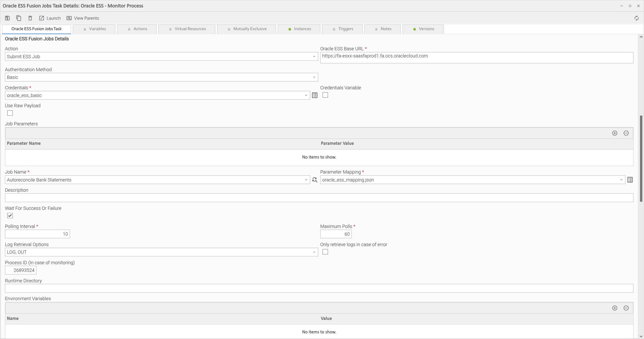The width and height of the screenshot is (644, 339).
Task: Open the Versions tab
Action: coord(423,29)
